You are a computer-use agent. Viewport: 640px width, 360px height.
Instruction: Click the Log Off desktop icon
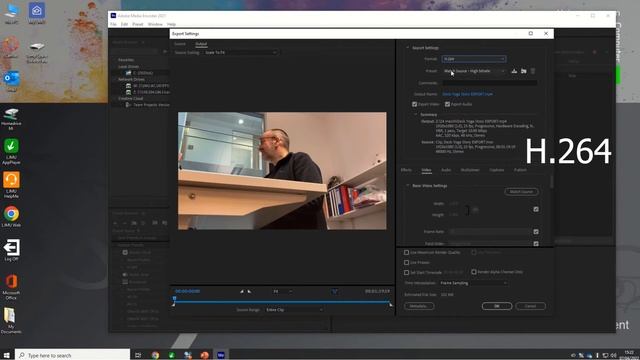(11, 250)
